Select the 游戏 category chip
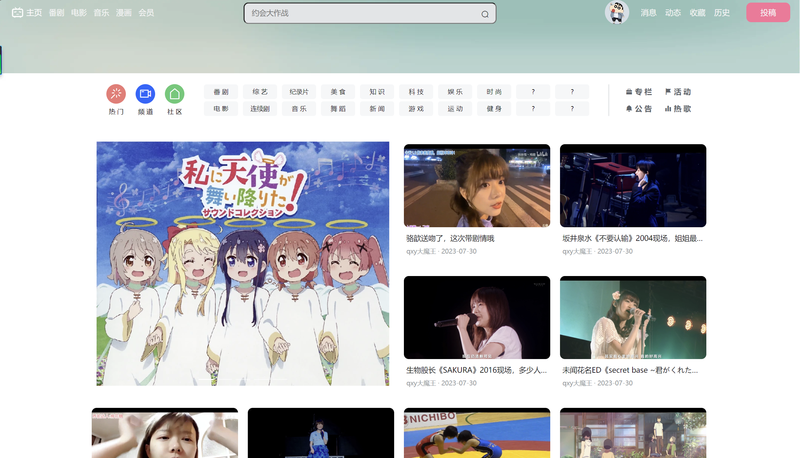 click(x=416, y=109)
